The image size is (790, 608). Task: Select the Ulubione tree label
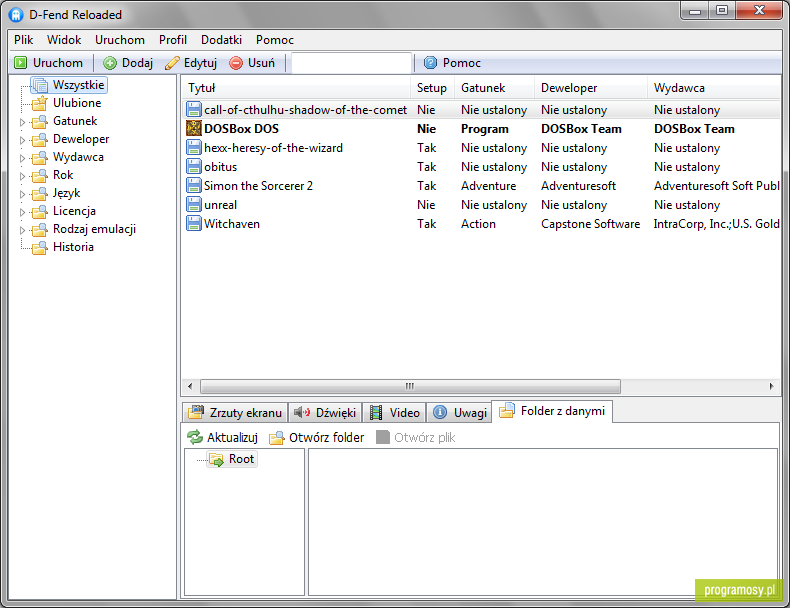[x=77, y=103]
